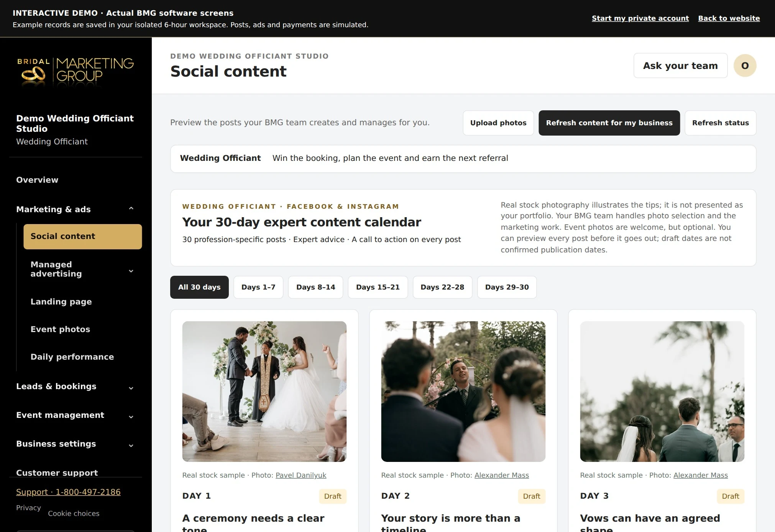Expand the Leads & bookings section
Viewport: 775px width, 532px height.
pyautogui.click(x=76, y=386)
